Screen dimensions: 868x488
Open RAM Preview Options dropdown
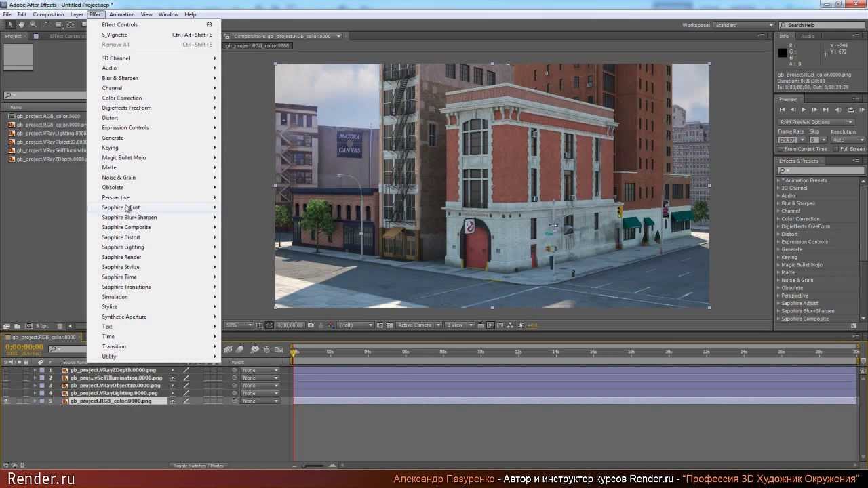(816, 122)
